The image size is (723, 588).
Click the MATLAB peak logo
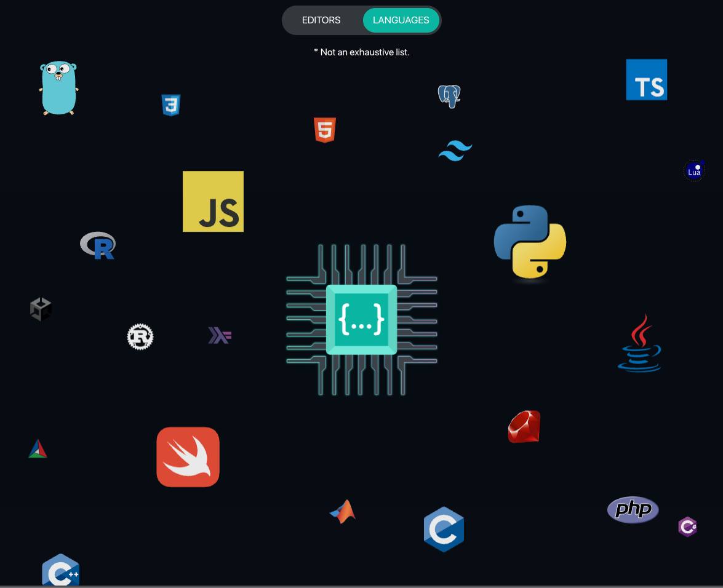[343, 512]
